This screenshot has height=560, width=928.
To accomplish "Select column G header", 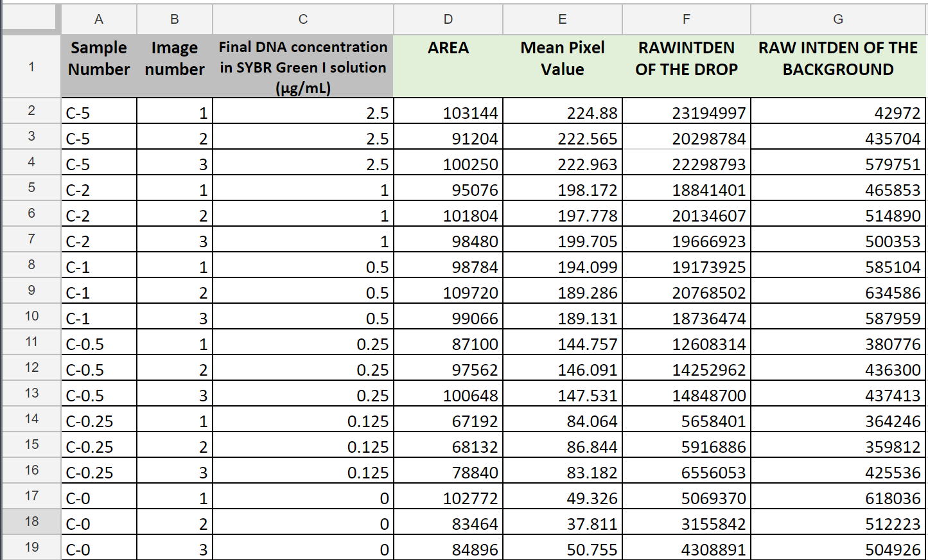I will pyautogui.click(x=837, y=19).
